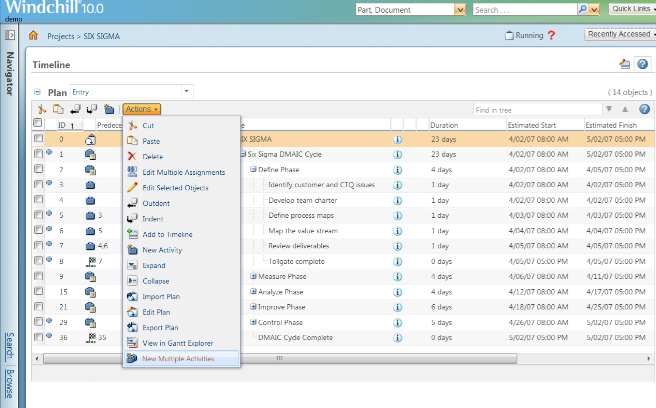656x408 pixels.
Task: Expand the Measure Phase tree node
Action: tap(253, 276)
